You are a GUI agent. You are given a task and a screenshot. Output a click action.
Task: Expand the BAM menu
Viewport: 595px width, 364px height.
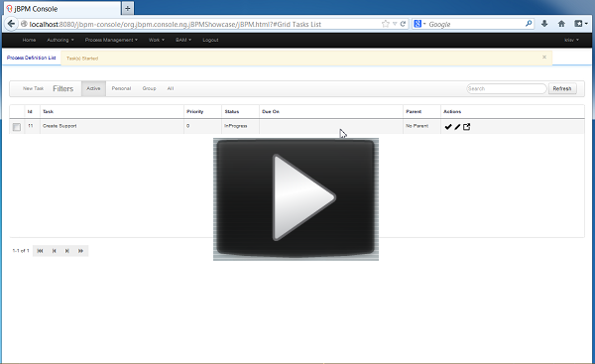[x=183, y=40]
